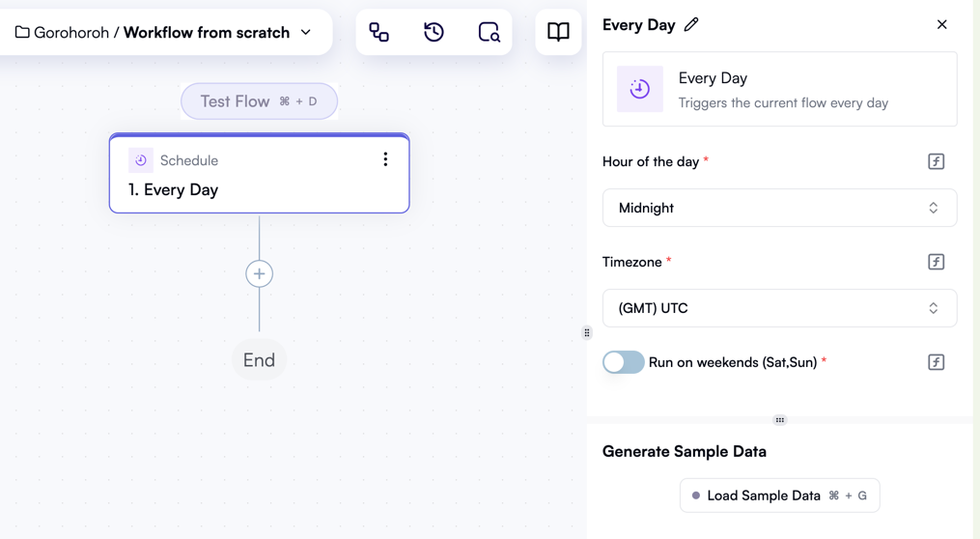The height and width of the screenshot is (539, 980).
Task: Open the Timezone (GMT) UTC dropdown
Action: (779, 307)
